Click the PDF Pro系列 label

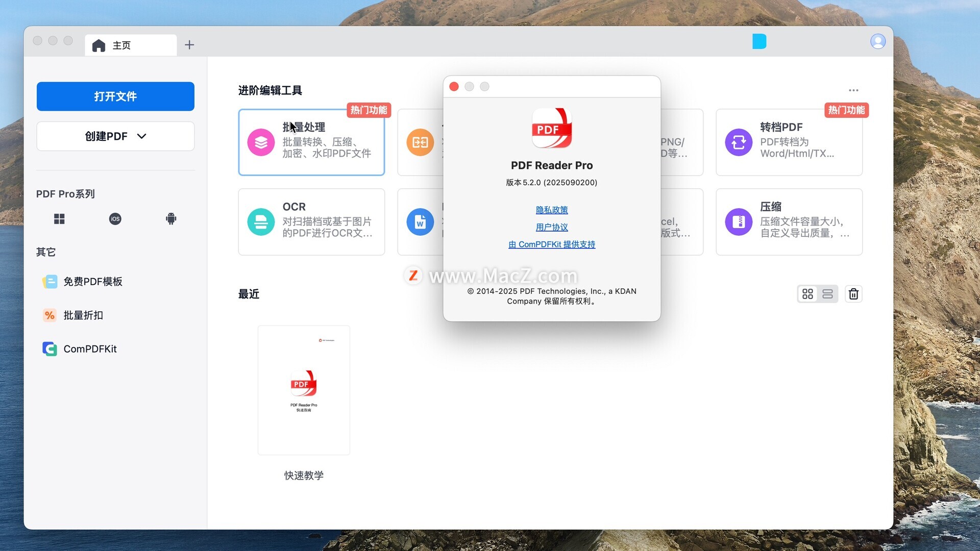tap(65, 194)
